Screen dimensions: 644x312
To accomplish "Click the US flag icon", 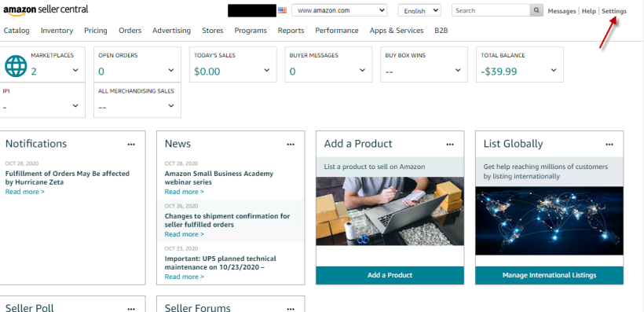I will [282, 10].
